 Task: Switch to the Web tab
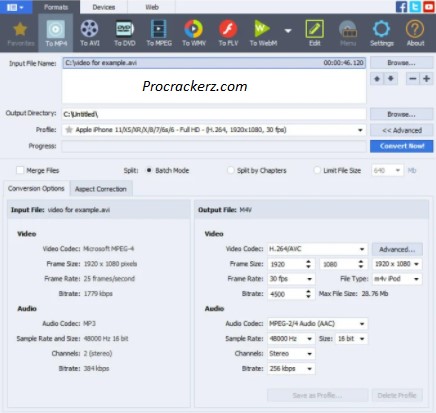tap(152, 7)
